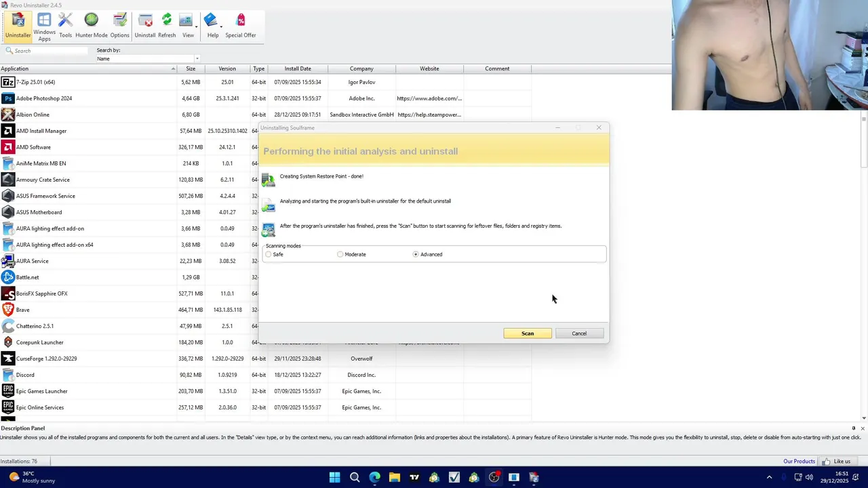Screen dimensions: 868x488
Task: Open the Adobe website link
Action: (429, 98)
